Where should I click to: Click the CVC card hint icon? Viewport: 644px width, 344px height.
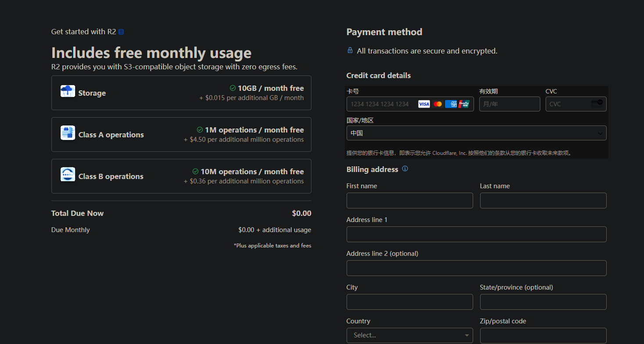(x=597, y=104)
